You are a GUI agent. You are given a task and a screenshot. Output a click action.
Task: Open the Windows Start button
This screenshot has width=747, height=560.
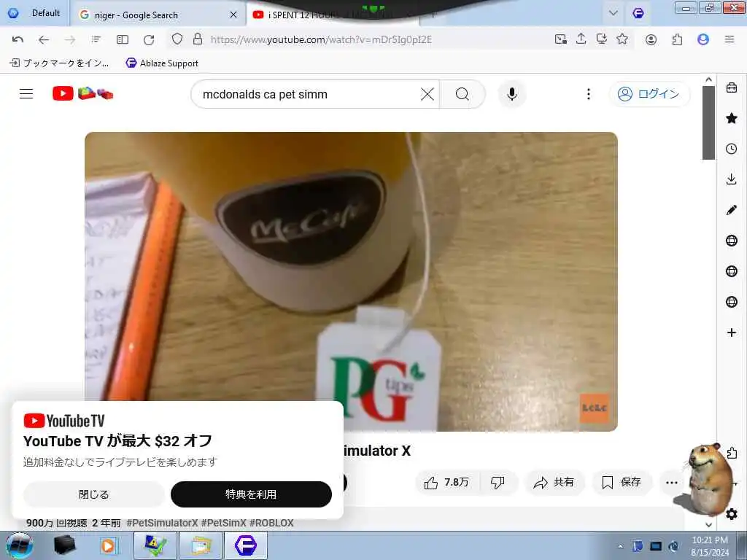click(19, 545)
